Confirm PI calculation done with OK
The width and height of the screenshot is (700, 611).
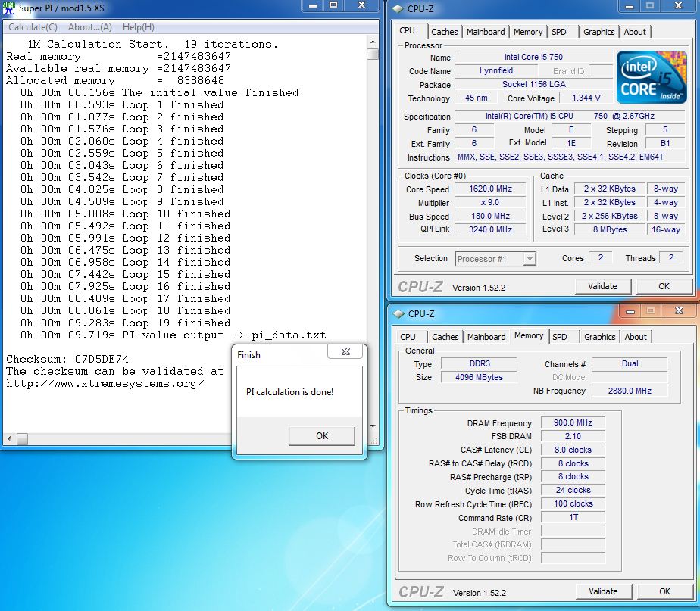pyautogui.click(x=322, y=435)
